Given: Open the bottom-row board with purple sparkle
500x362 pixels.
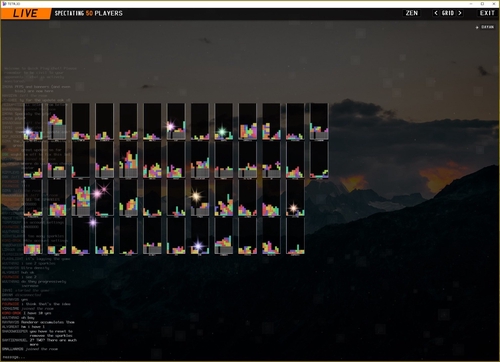Looking at the screenshot, I should 200,236.
